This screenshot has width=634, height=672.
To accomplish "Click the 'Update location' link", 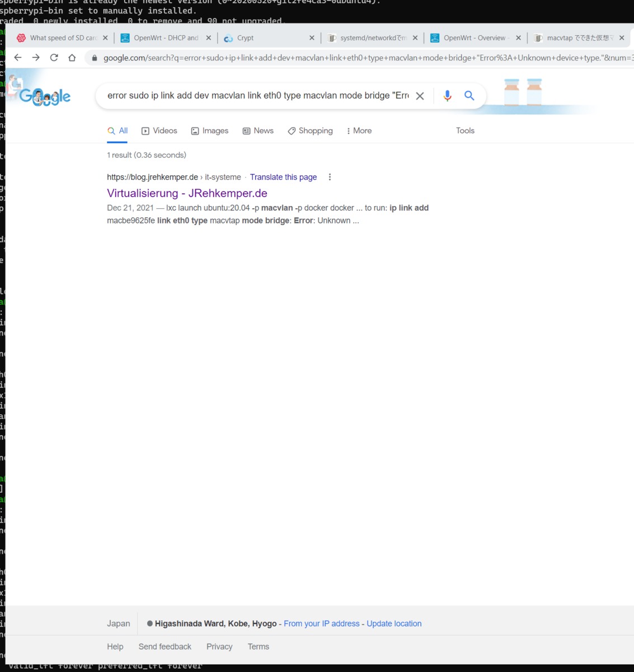I will click(394, 623).
